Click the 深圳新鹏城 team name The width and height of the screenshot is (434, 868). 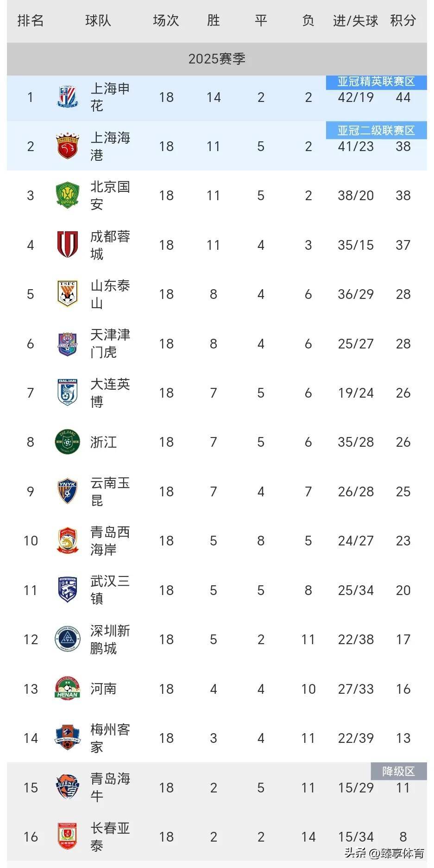[110, 640]
